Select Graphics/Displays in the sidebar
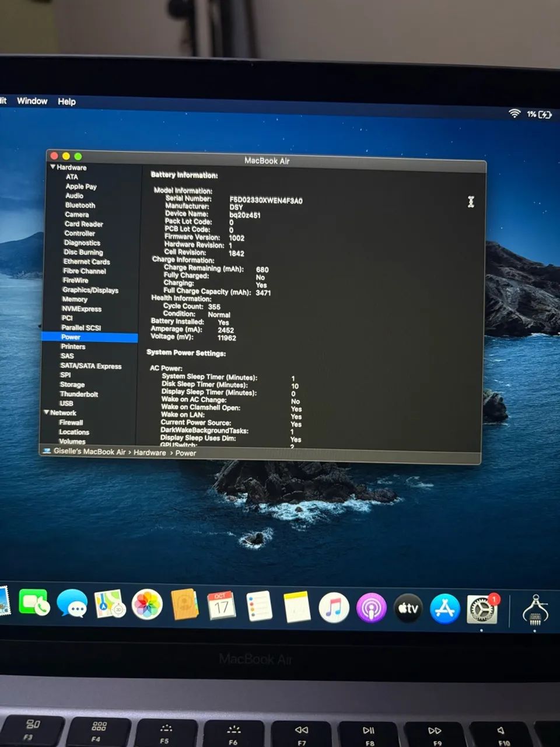The width and height of the screenshot is (560, 747). (x=90, y=290)
